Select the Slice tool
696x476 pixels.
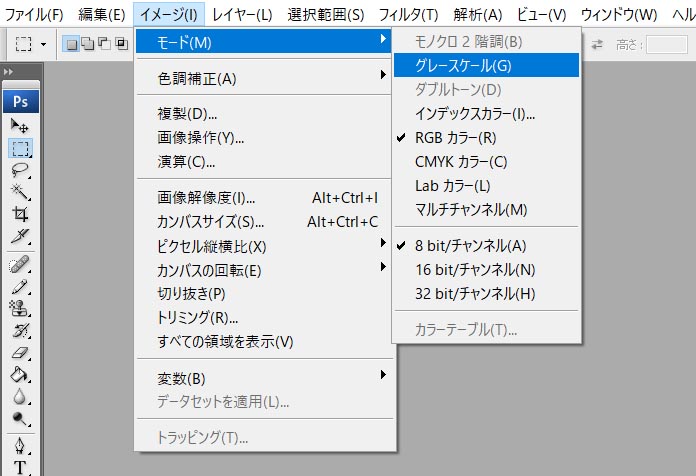point(20,236)
